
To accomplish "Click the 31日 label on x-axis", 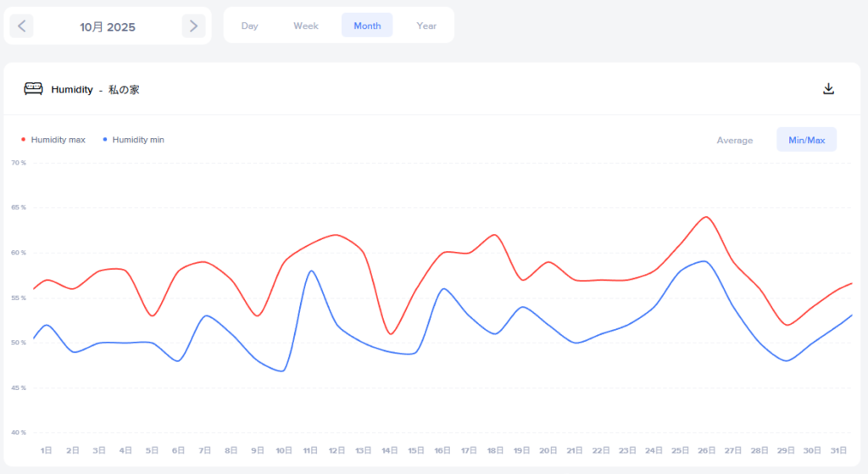I will (x=837, y=450).
